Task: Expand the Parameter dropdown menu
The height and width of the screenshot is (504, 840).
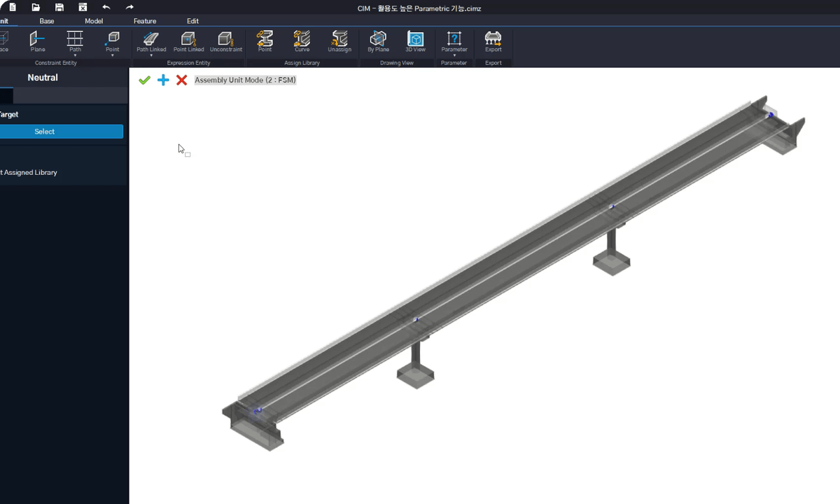Action: (x=454, y=55)
